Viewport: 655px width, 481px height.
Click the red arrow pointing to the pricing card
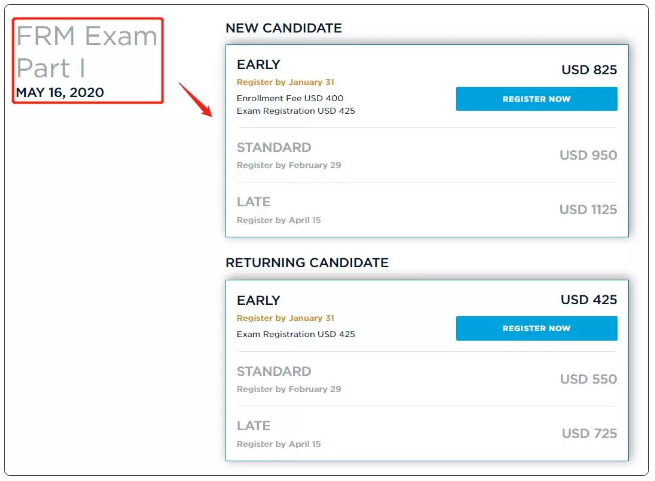coord(194,99)
